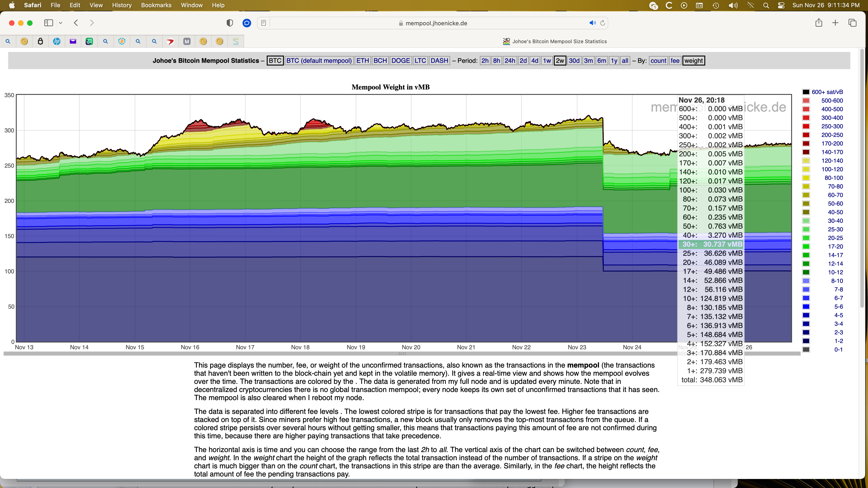Open the Safari menu
The height and width of the screenshot is (488, 868).
[x=33, y=5]
